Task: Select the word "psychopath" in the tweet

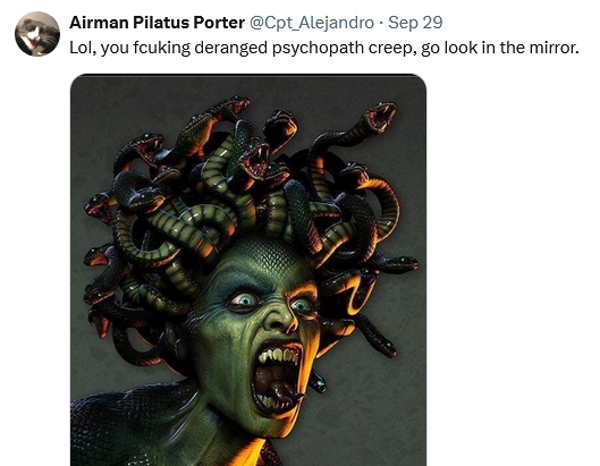Action: tap(318, 49)
